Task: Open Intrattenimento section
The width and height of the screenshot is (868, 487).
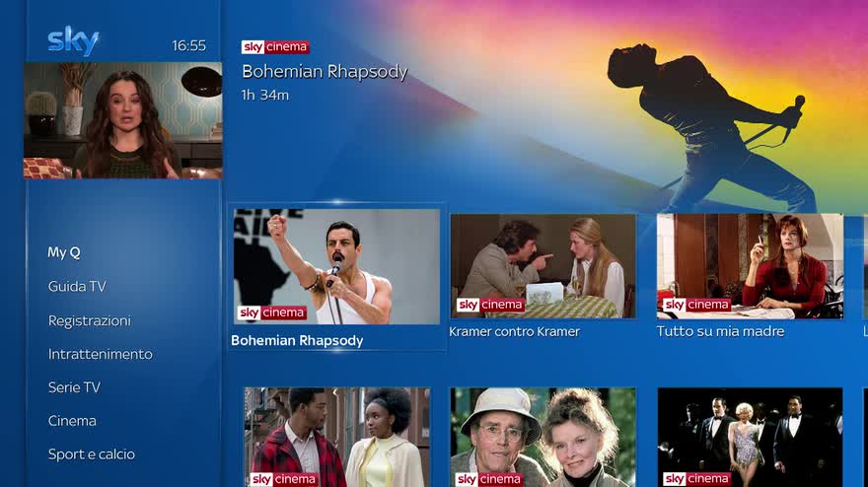Action: click(x=101, y=354)
